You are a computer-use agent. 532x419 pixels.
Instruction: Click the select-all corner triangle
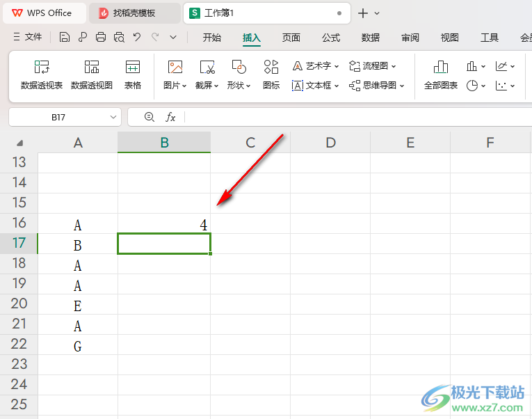click(x=19, y=143)
